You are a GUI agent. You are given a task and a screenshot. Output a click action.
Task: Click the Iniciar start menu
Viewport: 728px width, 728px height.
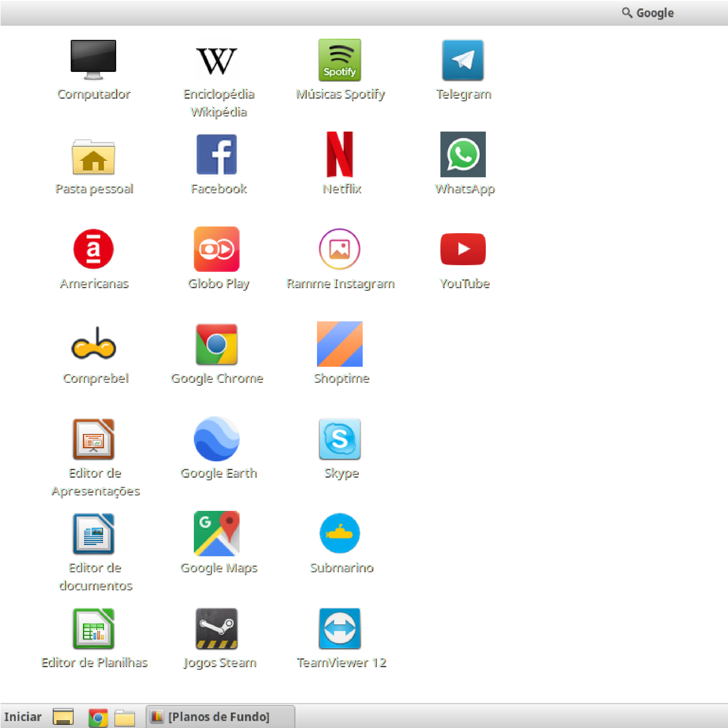click(x=23, y=716)
